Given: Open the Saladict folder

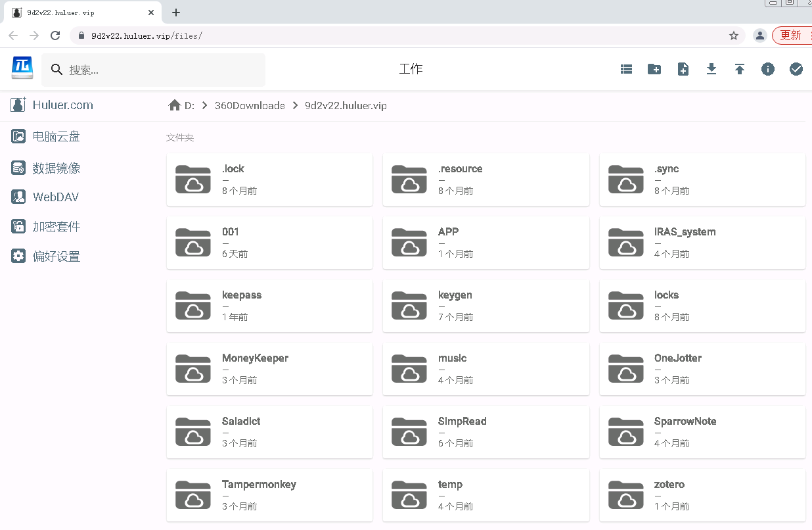Looking at the screenshot, I should point(269,432).
